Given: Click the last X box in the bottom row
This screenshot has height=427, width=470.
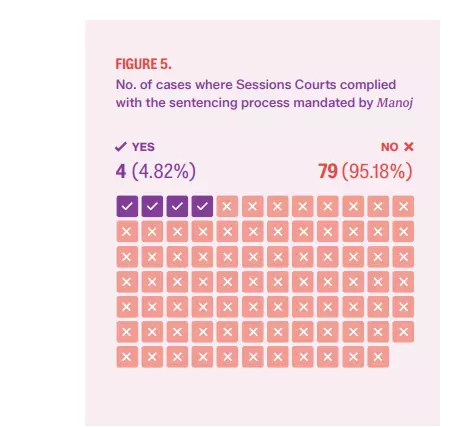Looking at the screenshot, I should 378,357.
